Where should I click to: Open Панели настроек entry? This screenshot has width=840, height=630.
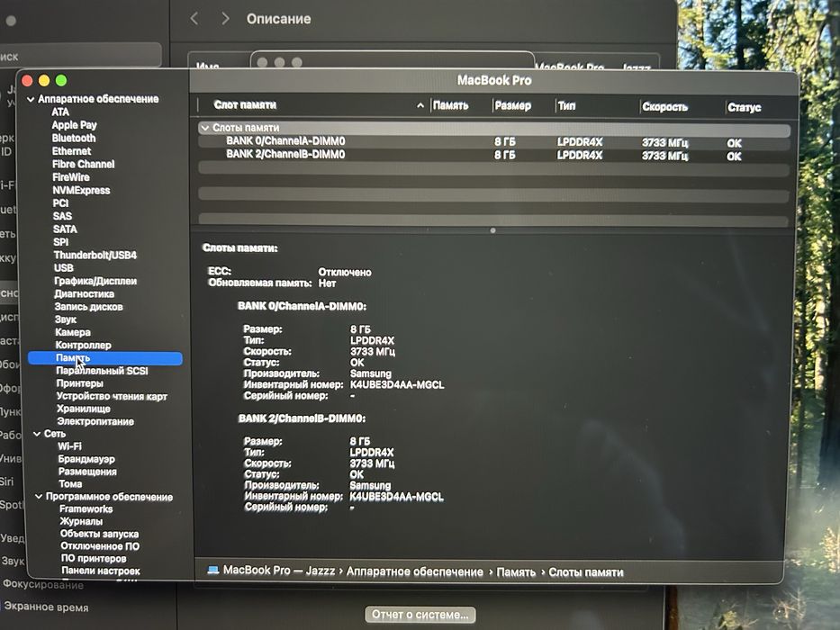(101, 571)
